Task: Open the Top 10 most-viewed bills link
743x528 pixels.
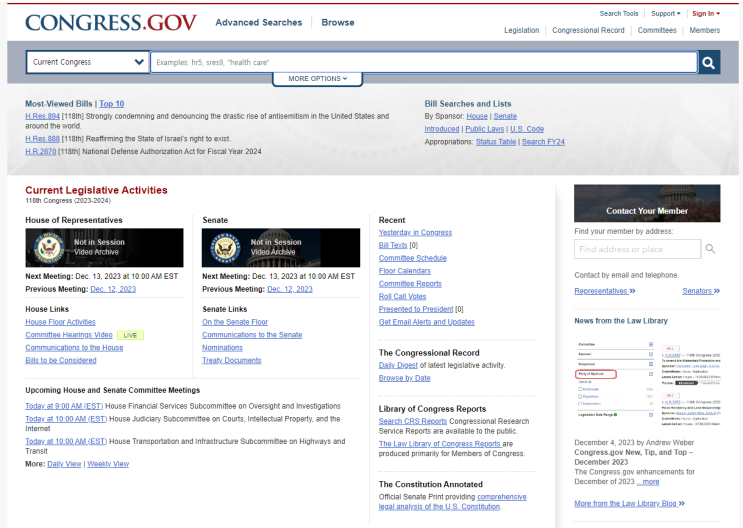Action: point(111,104)
